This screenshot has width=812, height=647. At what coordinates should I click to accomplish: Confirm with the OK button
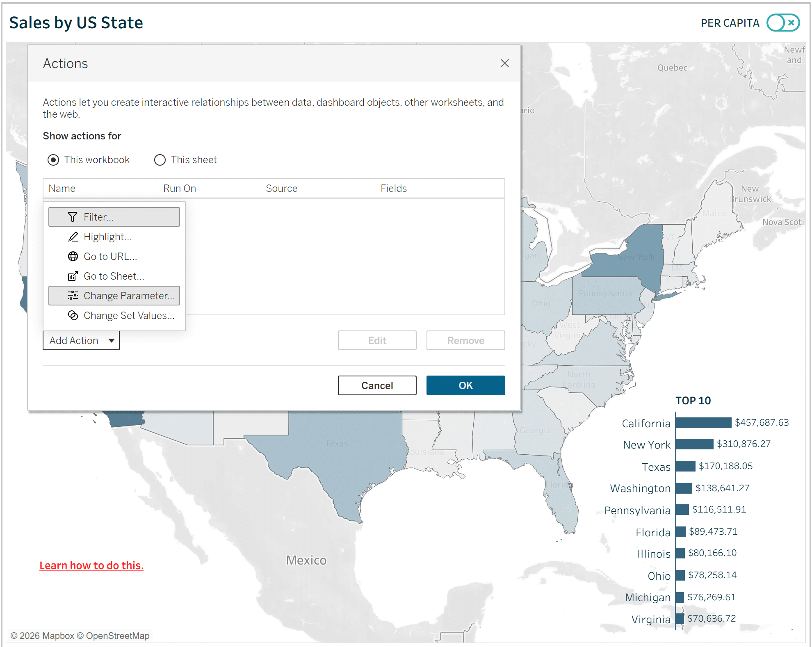pos(466,385)
